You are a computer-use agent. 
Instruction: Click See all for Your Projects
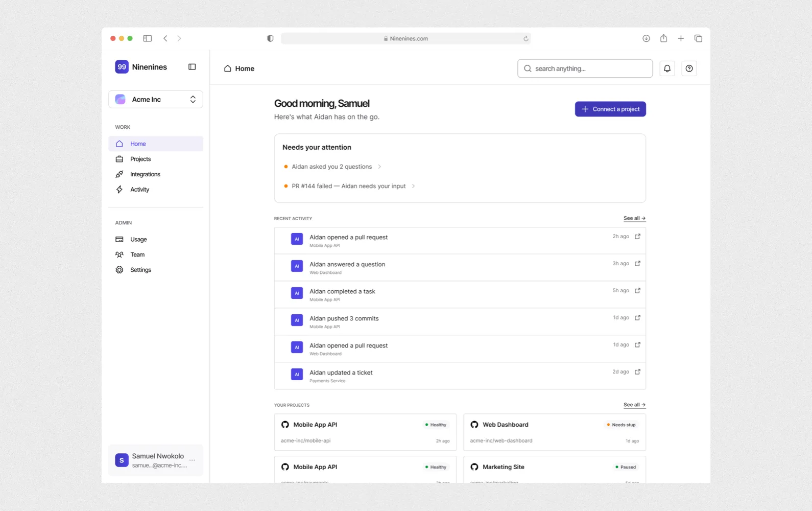pos(634,405)
